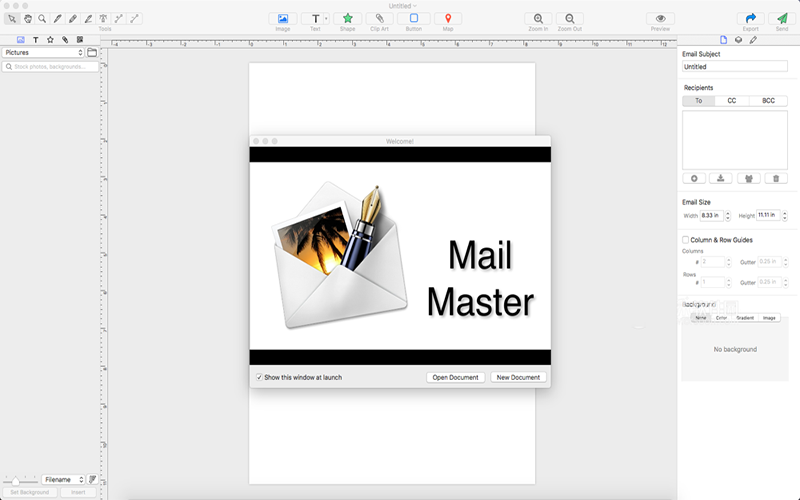The height and width of the screenshot is (500, 800).
Task: Click the Insert button
Action: click(x=78, y=492)
